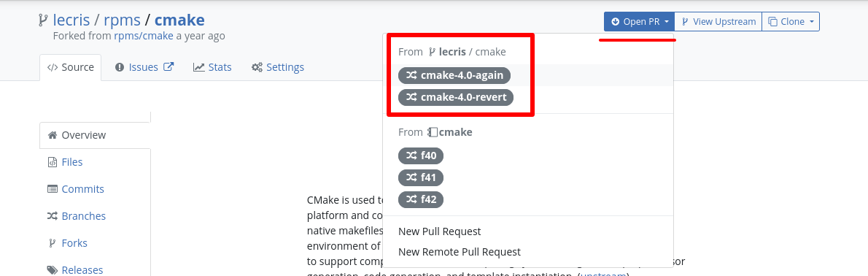Select the cmake-4.0-revert branch badge

pyautogui.click(x=456, y=97)
